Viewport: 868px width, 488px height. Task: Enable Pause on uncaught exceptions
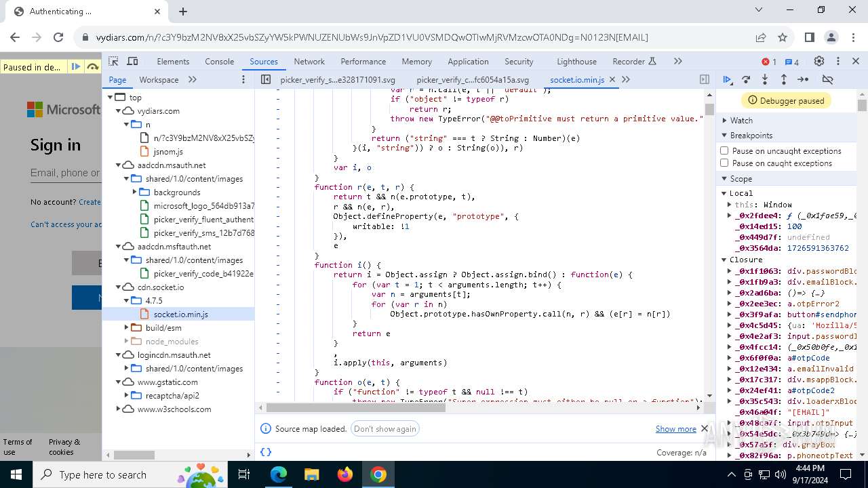(x=724, y=151)
